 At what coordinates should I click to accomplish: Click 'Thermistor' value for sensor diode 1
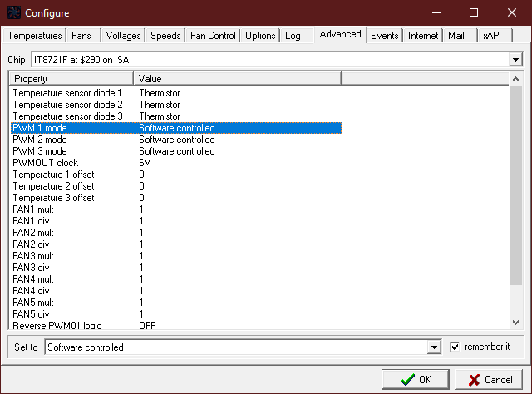(160, 93)
